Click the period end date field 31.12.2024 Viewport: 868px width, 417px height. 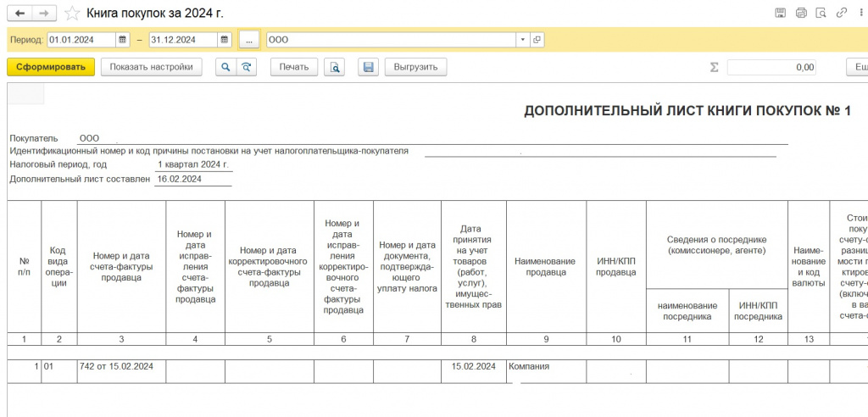[x=183, y=40]
